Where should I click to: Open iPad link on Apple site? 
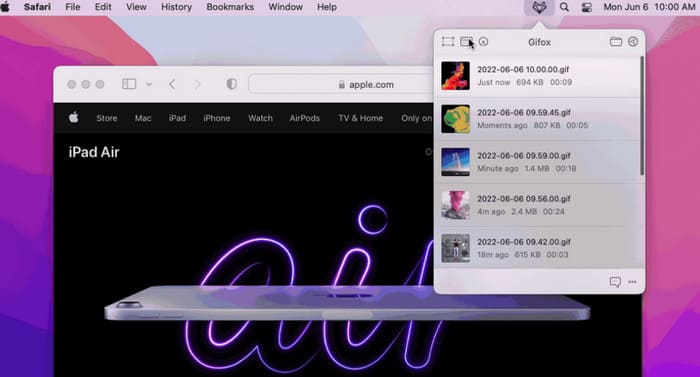click(177, 118)
